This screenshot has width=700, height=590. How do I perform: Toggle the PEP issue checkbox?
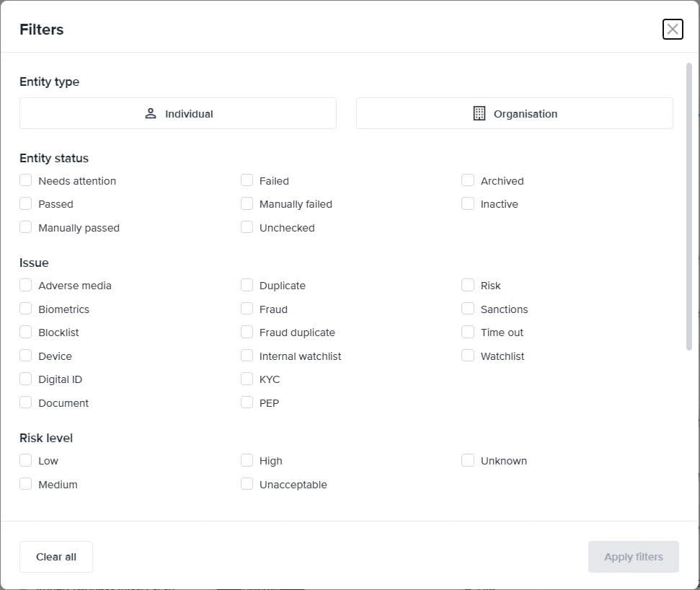[x=247, y=402]
